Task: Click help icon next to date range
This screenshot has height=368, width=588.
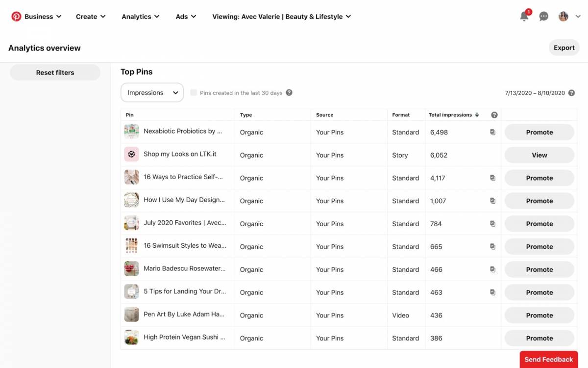Action: [x=571, y=93]
